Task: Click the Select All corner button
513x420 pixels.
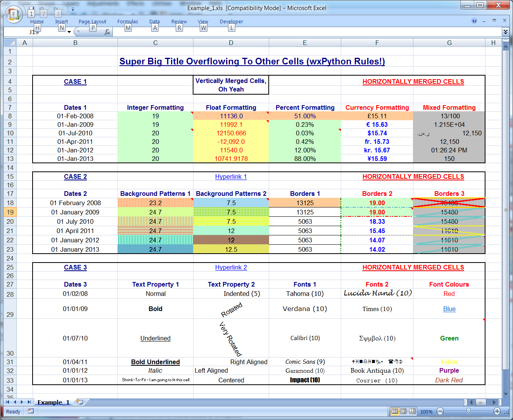Action: pyautogui.click(x=10, y=43)
